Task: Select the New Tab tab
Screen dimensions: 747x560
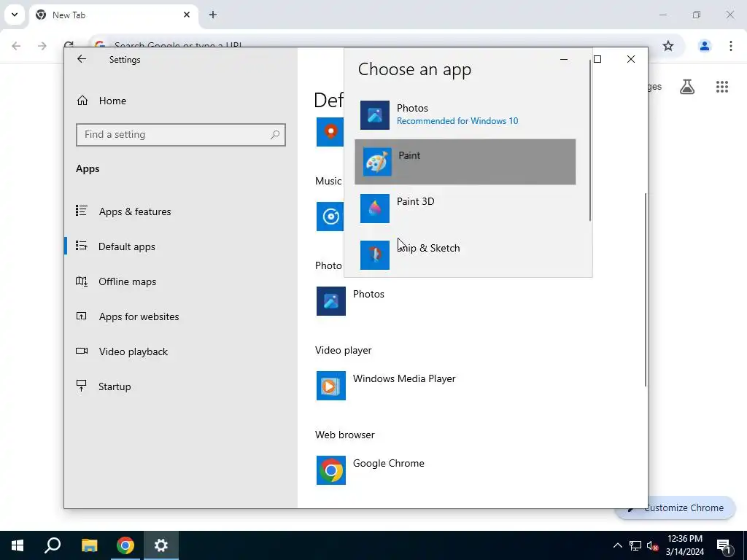Action: 114,15
